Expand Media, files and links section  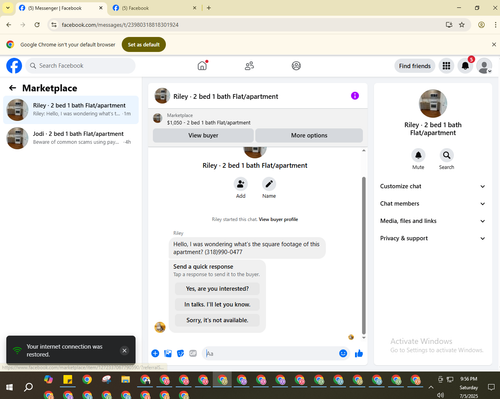[433, 221]
